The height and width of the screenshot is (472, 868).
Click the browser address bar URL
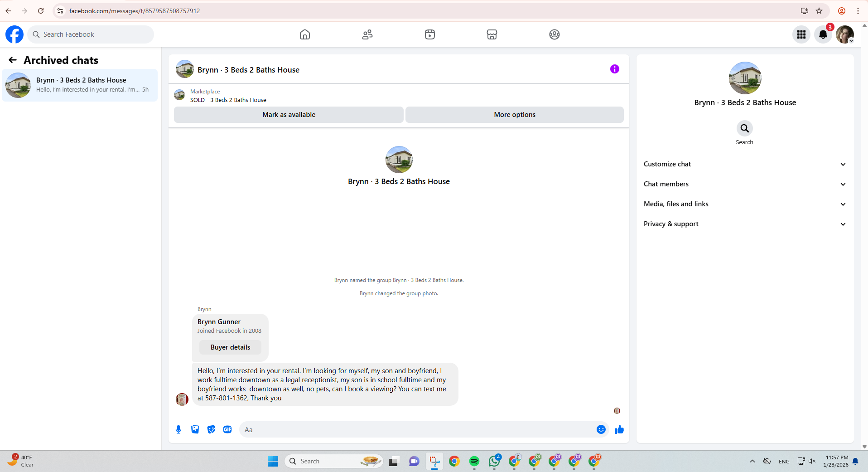[135, 11]
